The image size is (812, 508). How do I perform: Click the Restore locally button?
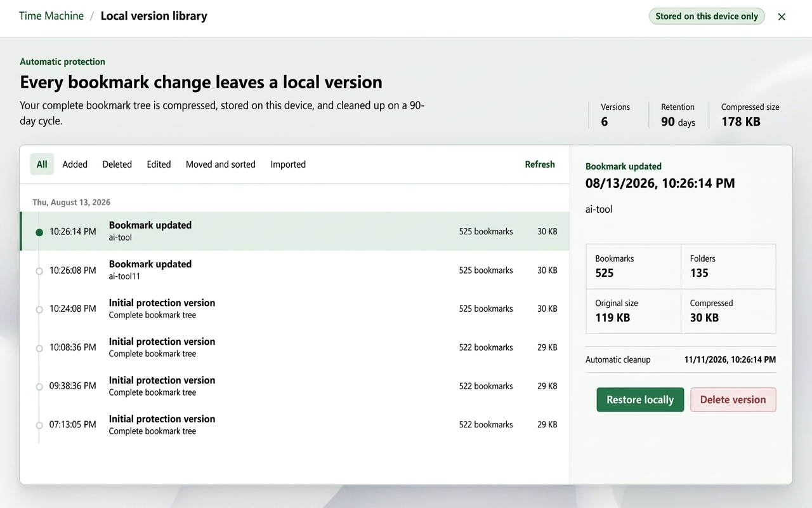click(640, 399)
